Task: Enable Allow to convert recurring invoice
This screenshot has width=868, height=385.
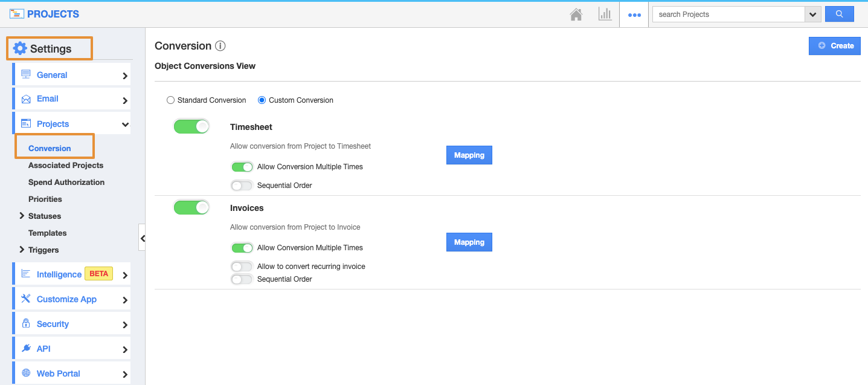Action: point(242,267)
